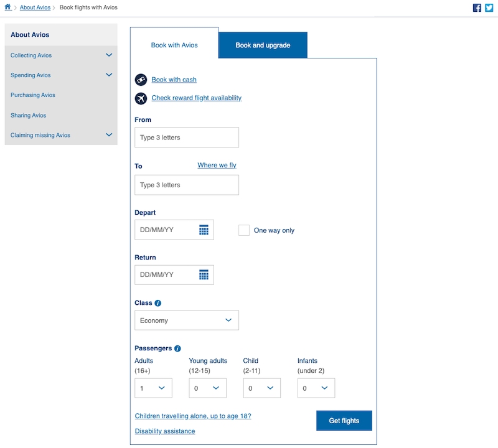Image resolution: width=498 pixels, height=448 pixels.
Task: Open the Return date calendar picker
Action: click(x=204, y=274)
